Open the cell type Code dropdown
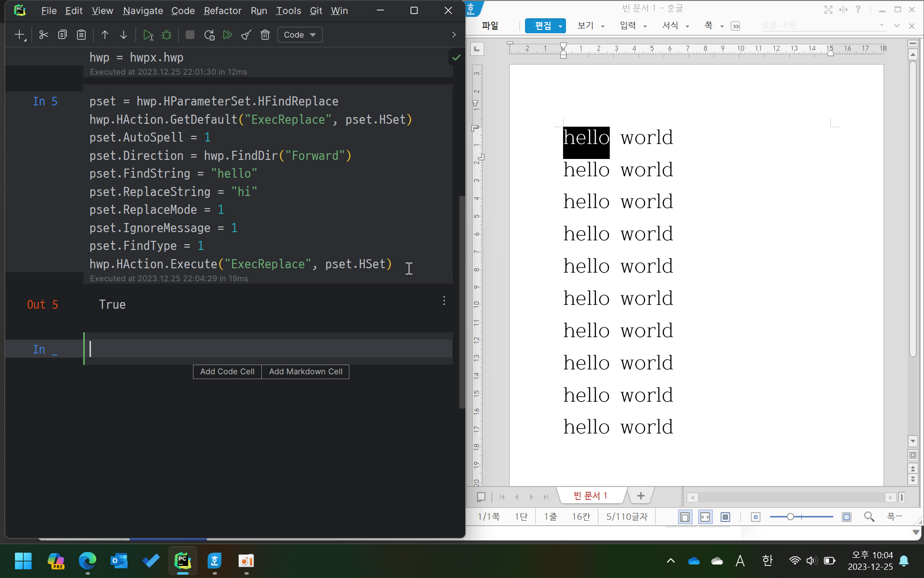This screenshot has height=578, width=924. click(x=300, y=35)
